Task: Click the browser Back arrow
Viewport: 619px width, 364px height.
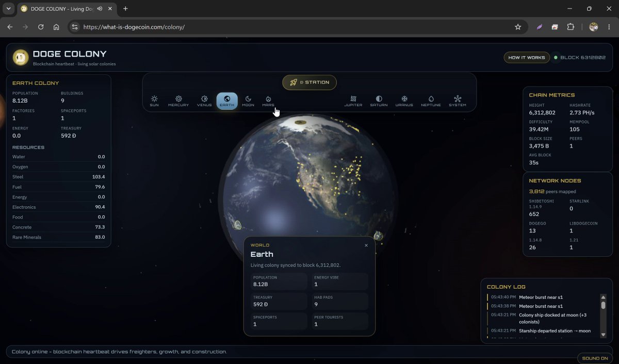Action: coord(10,27)
